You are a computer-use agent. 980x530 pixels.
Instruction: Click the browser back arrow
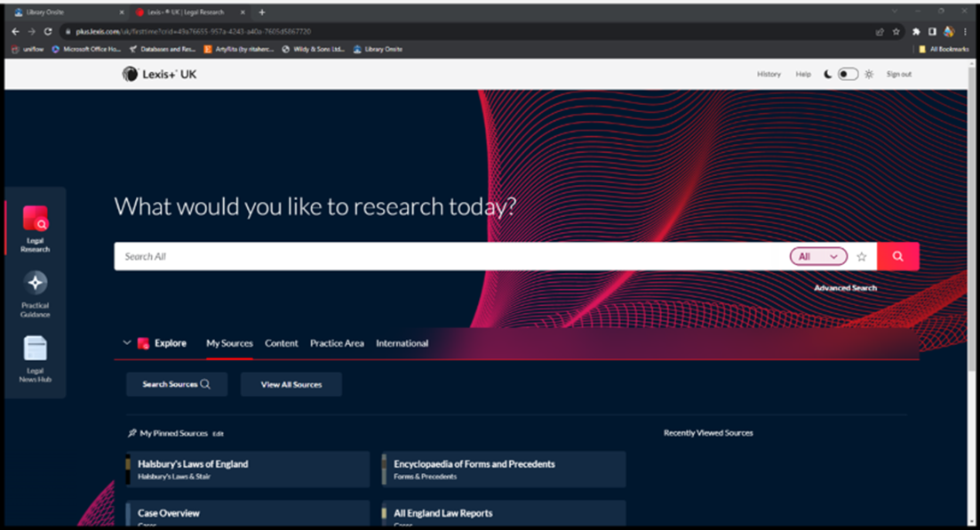[16, 31]
